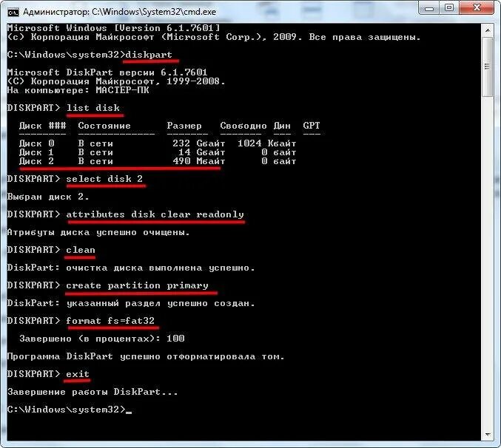The height and width of the screenshot is (448, 501).
Task: Click the 'list disk' command text
Action: (x=93, y=108)
